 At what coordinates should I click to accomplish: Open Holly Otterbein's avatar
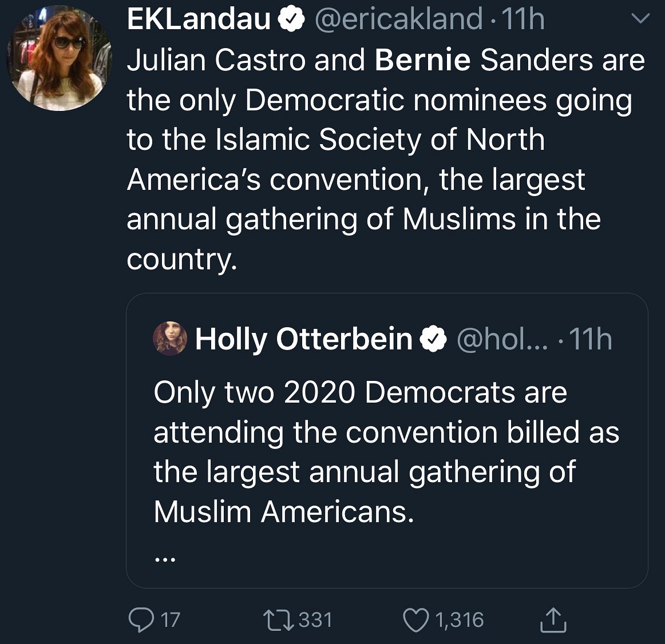click(170, 339)
